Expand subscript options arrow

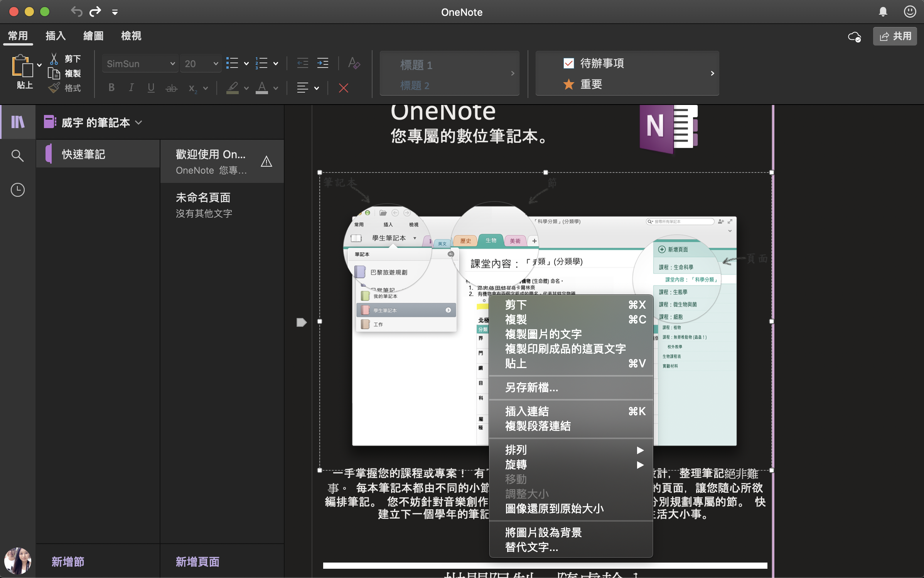206,88
